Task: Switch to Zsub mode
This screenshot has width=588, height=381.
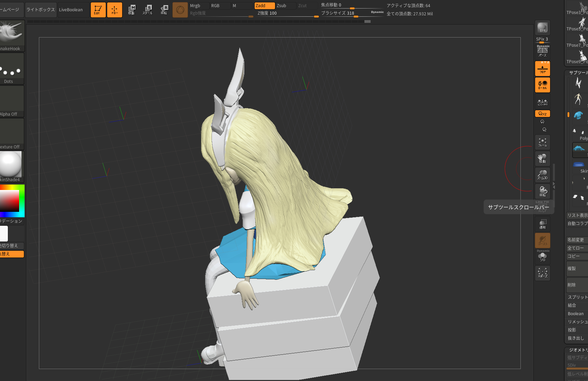Action: pyautogui.click(x=286, y=6)
